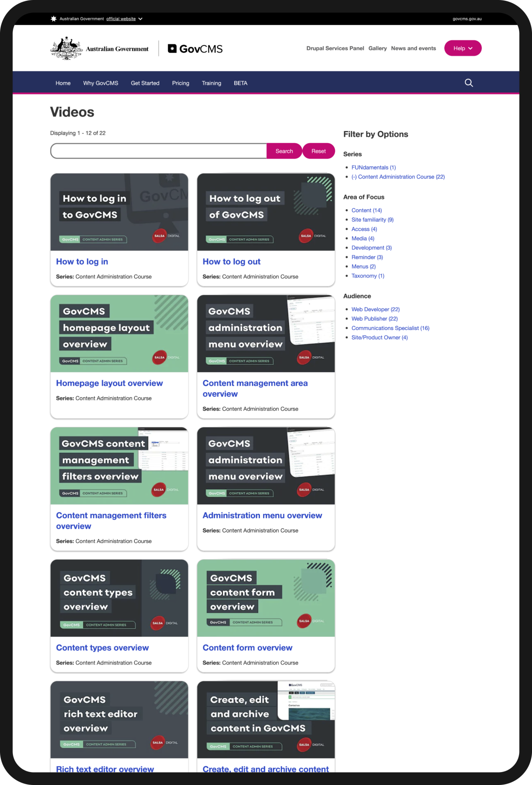This screenshot has width=532, height=785.
Task: Filter by Reminder (3)
Action: (367, 257)
